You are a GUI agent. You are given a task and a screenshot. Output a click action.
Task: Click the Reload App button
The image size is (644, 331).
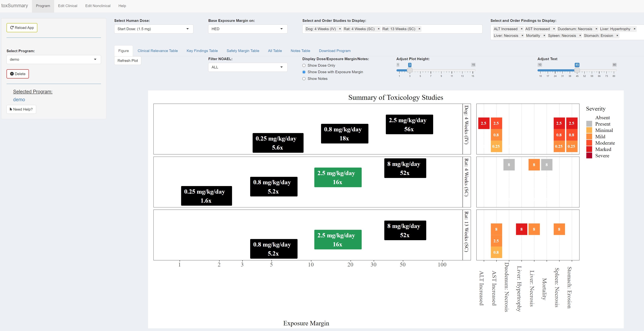[22, 28]
